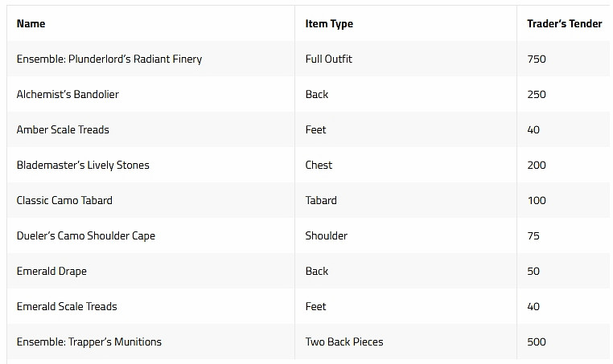Select Ensemble: Plunderlord's Radiant Finery cell
This screenshot has width=613, height=364.
109,59
